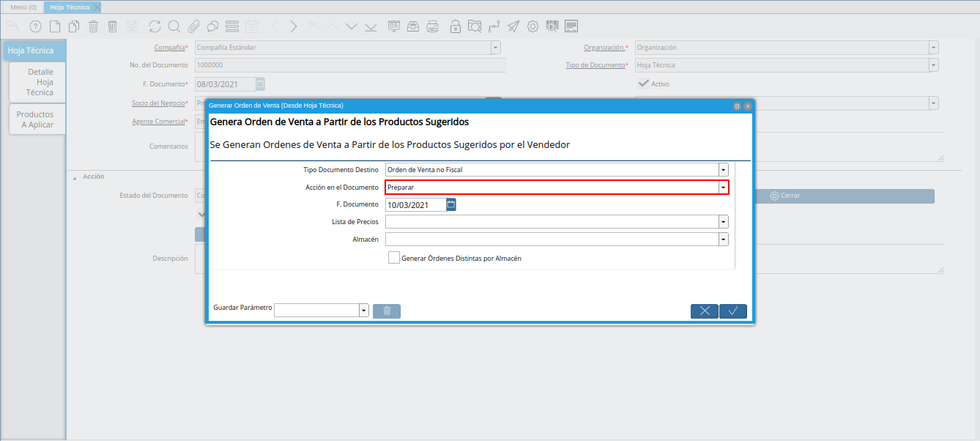The height and width of the screenshot is (441, 980).
Task: Open the Productos A Aplicar tab
Action: pyautogui.click(x=37, y=119)
